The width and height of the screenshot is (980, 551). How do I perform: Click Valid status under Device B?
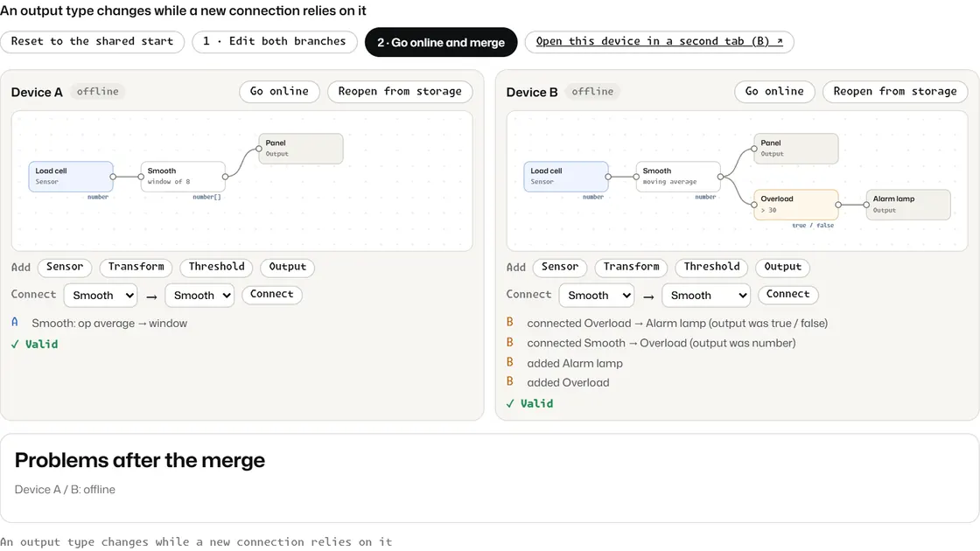point(529,403)
